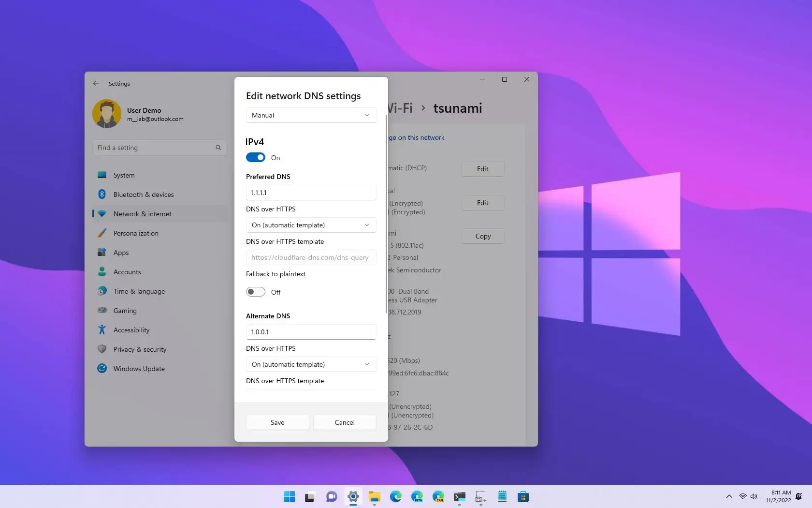Enable Fallback to plaintext
This screenshot has width=812, height=508.
click(x=255, y=292)
